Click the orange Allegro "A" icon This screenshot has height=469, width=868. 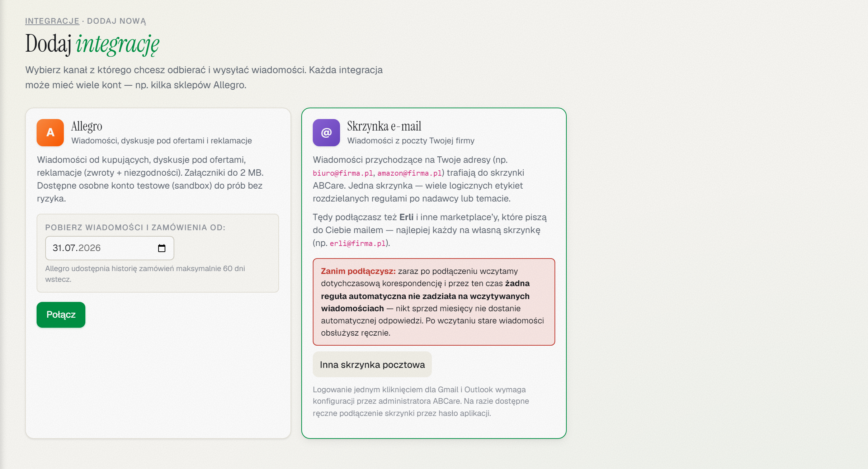point(50,133)
